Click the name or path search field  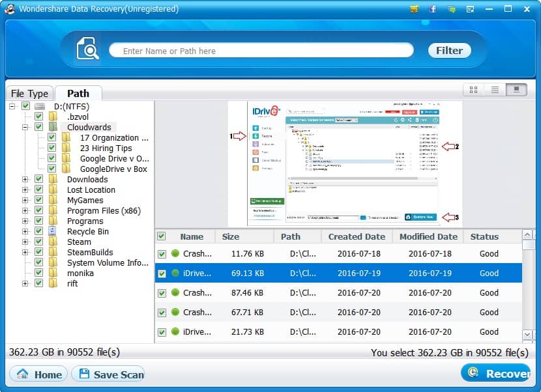[261, 51]
